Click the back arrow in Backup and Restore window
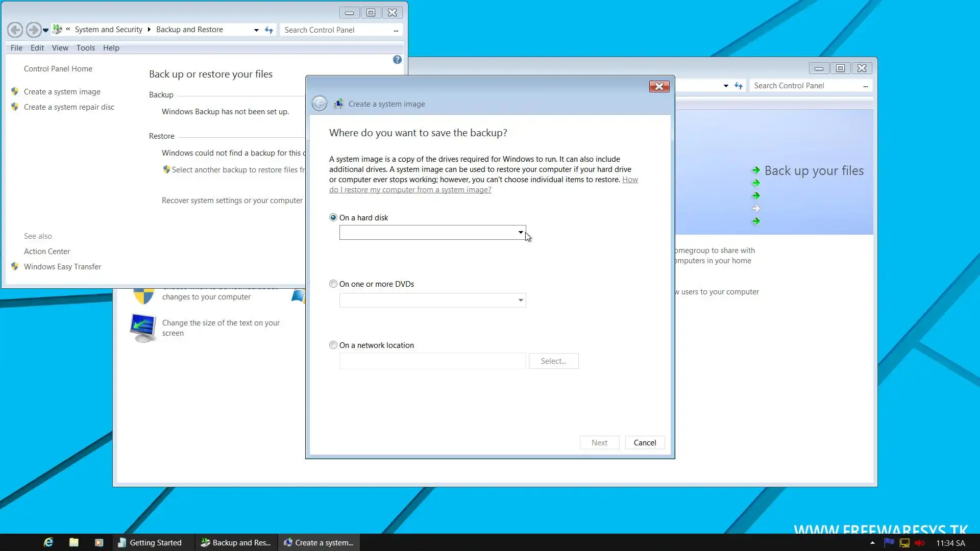Viewport: 980px width, 551px height. [15, 30]
